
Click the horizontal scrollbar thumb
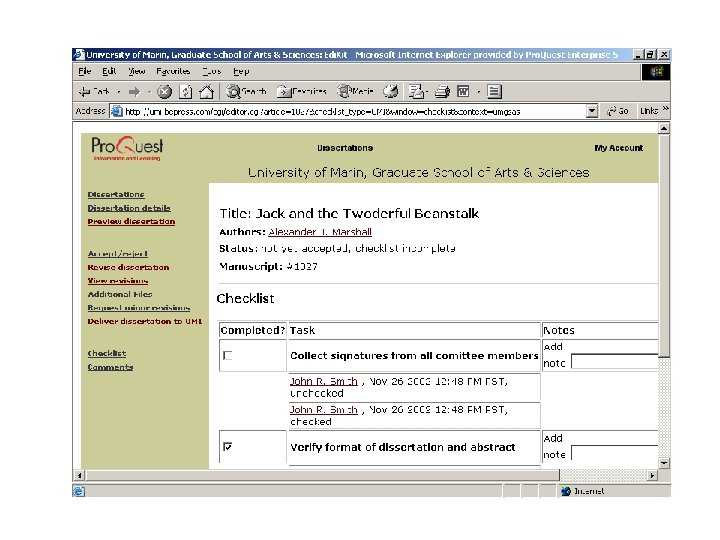click(322, 475)
